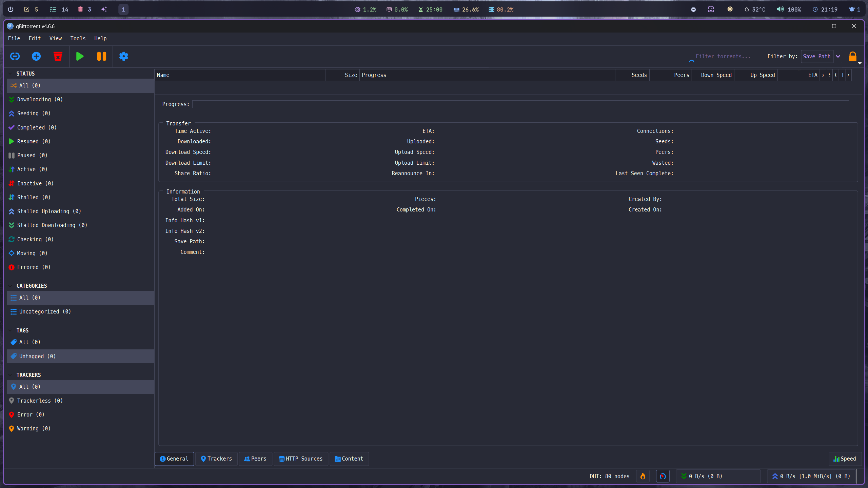Select the tracker Error (0) filter

point(80,414)
